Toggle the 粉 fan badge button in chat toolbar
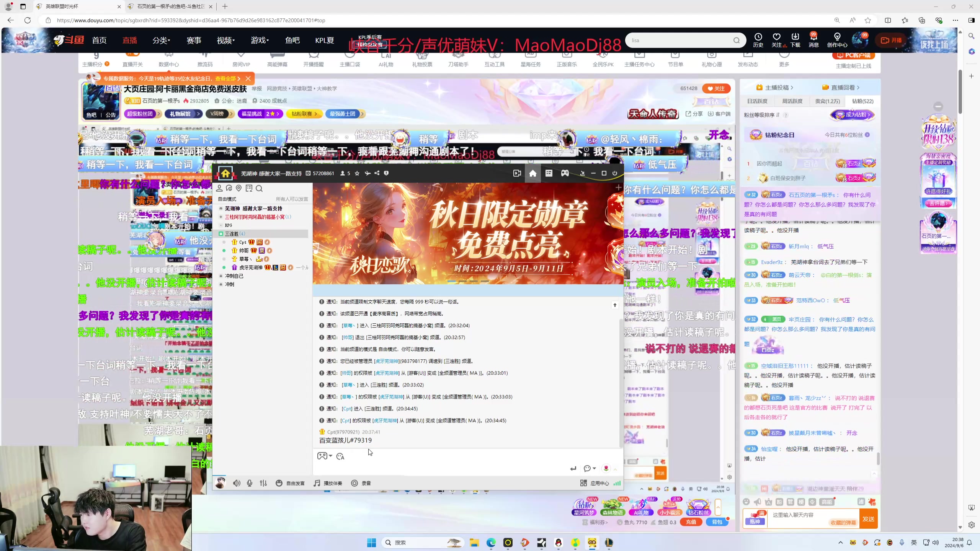This screenshot has height=551, width=980. click(x=779, y=502)
